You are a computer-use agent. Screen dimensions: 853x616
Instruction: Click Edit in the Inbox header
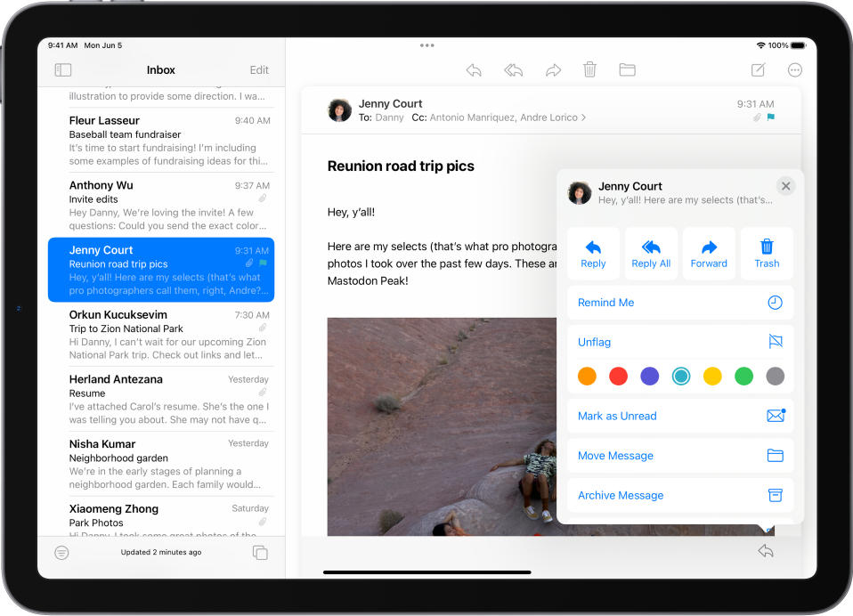(259, 70)
